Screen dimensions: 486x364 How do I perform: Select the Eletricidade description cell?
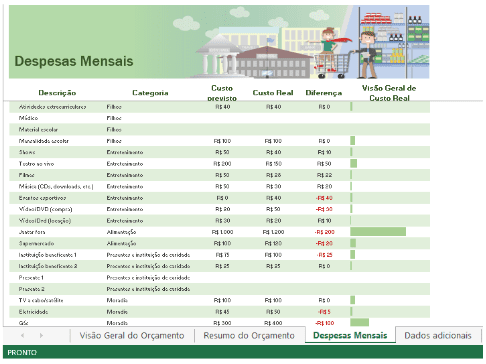(x=33, y=312)
